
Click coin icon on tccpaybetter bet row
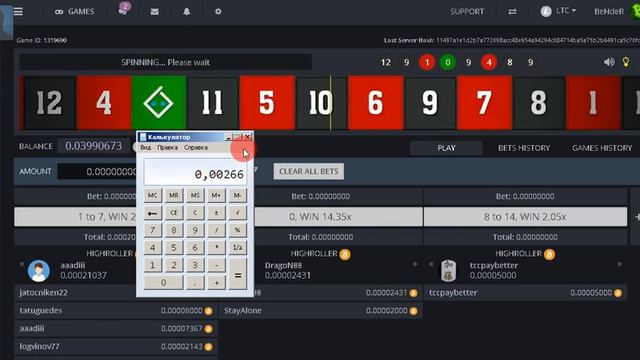(x=618, y=293)
